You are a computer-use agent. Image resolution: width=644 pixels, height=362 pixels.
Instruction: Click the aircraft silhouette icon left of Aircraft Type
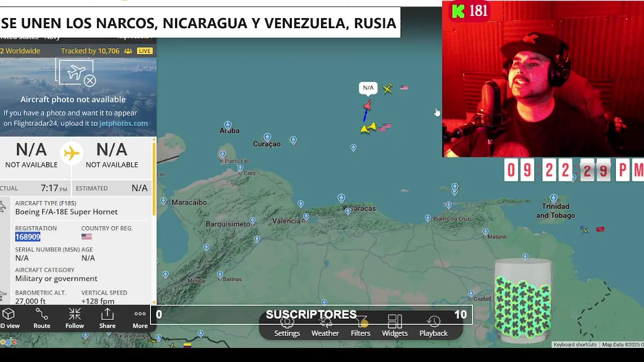pos(3,207)
